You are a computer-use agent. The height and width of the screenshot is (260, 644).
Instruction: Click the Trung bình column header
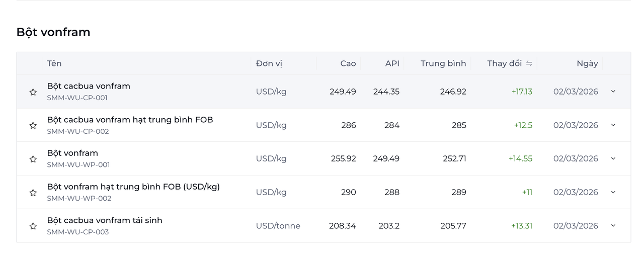pyautogui.click(x=443, y=63)
